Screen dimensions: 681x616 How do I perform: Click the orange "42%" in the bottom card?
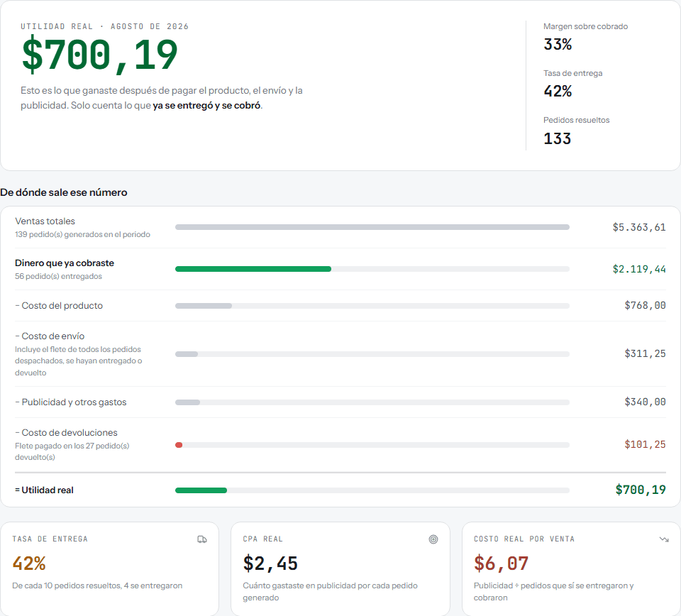tap(29, 563)
